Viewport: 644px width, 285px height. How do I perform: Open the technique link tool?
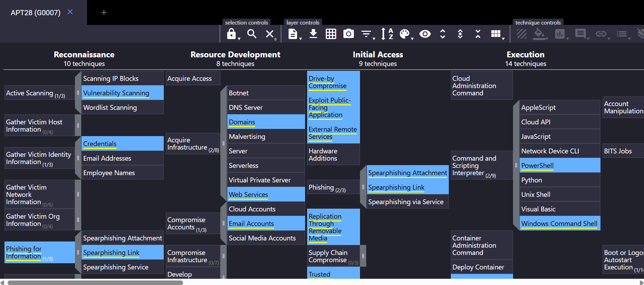click(x=601, y=34)
